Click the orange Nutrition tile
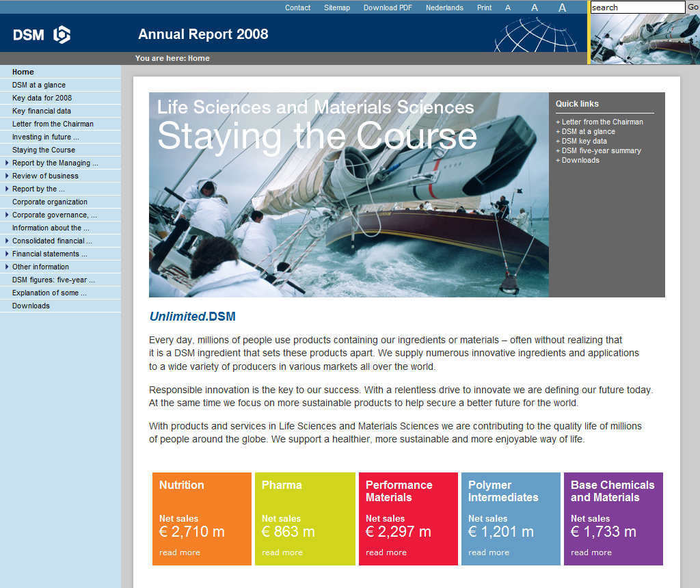 (202, 519)
